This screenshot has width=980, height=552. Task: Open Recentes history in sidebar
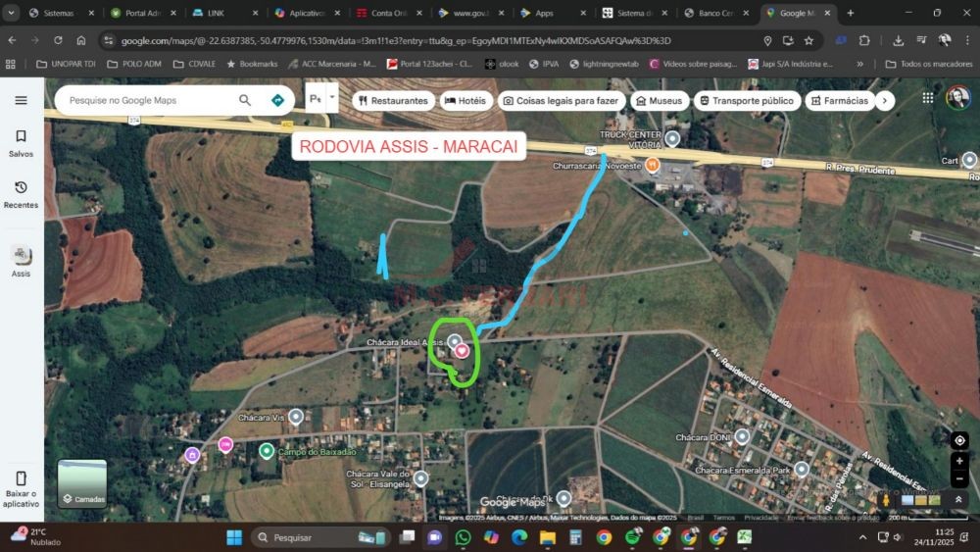pyautogui.click(x=21, y=193)
